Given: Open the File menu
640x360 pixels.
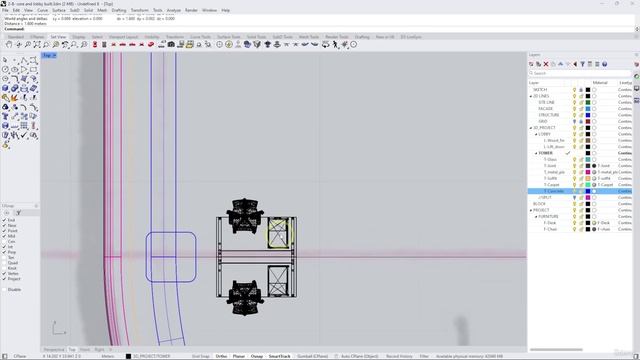Looking at the screenshot, I should point(5,10).
